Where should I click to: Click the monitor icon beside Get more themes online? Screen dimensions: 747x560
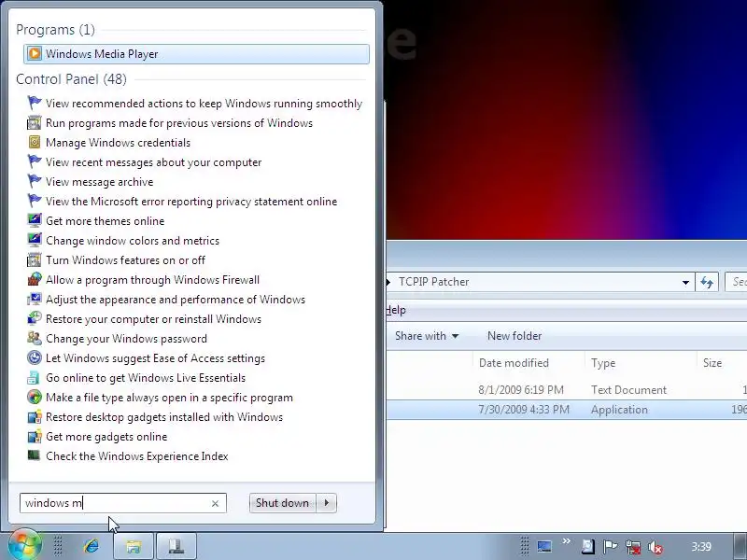pyautogui.click(x=35, y=220)
